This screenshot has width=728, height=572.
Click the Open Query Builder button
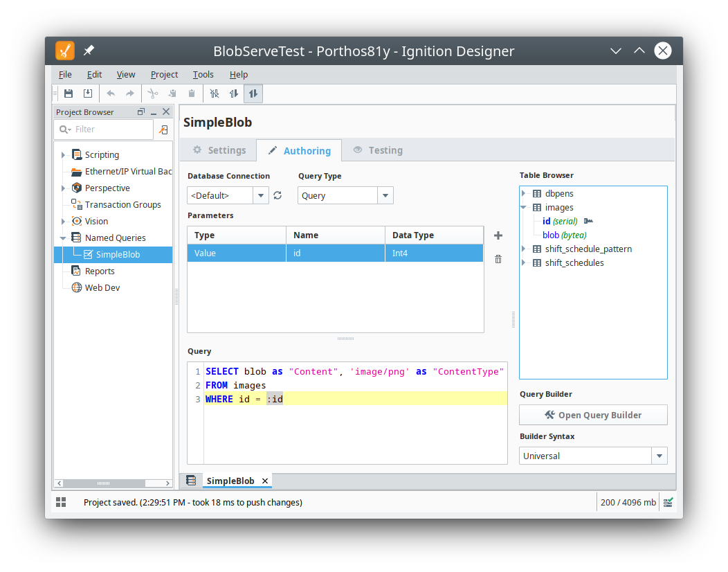coord(593,415)
